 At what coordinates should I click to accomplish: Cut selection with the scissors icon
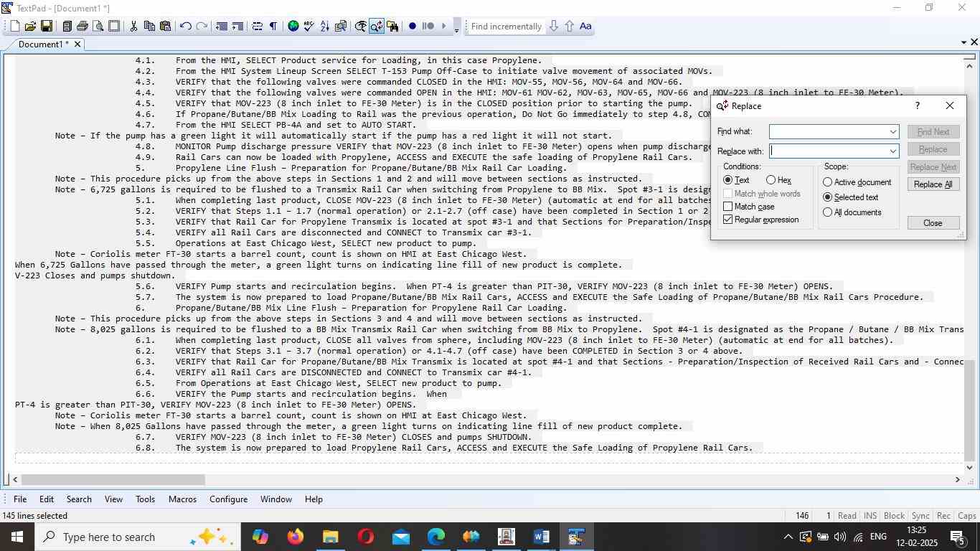[133, 27]
